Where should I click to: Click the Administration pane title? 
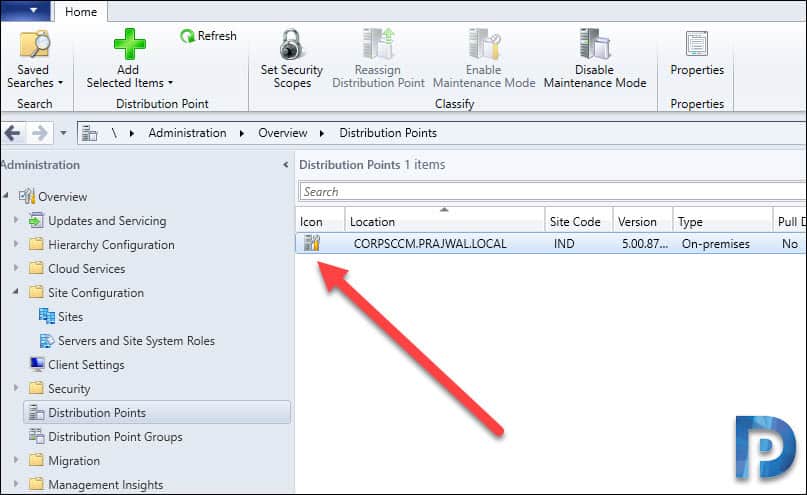pyautogui.click(x=40, y=165)
